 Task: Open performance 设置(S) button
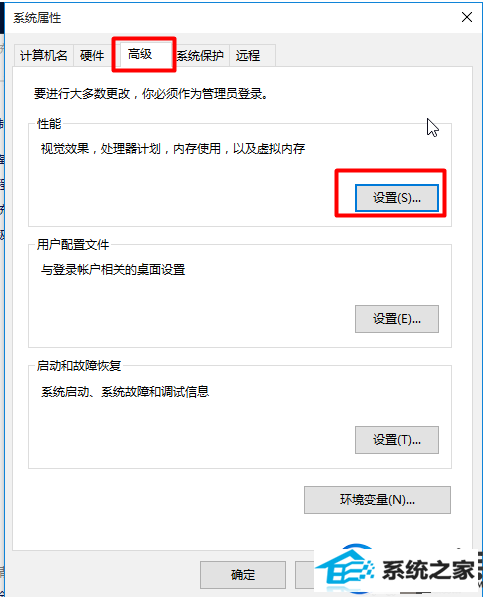click(397, 198)
